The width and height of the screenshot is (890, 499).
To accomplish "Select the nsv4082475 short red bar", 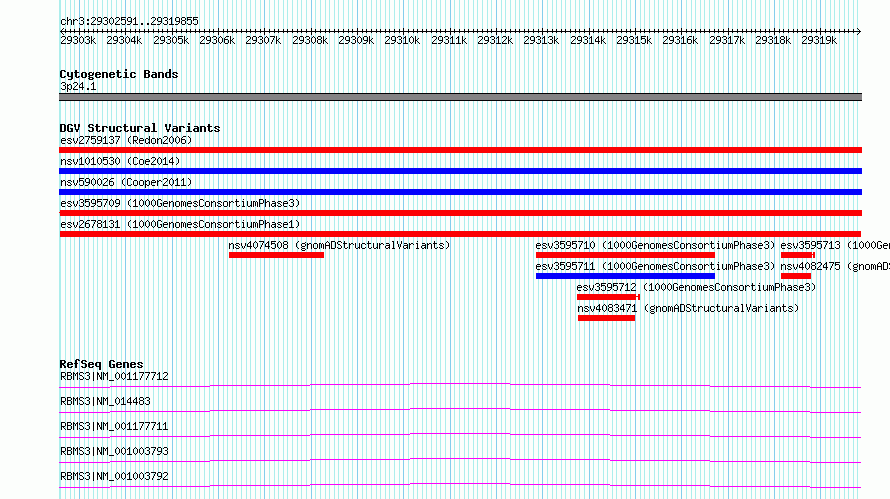I will click(x=796, y=276).
